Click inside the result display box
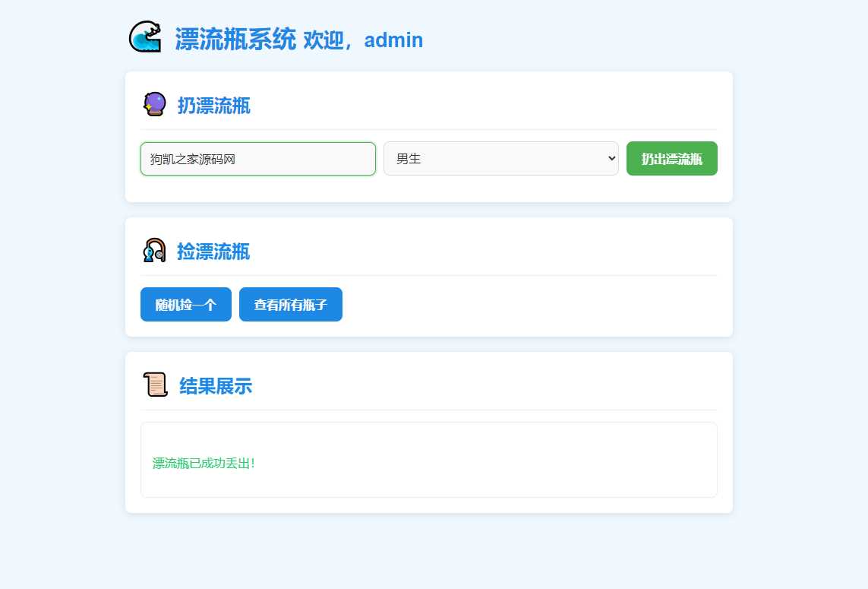This screenshot has width=868, height=589. coord(428,459)
